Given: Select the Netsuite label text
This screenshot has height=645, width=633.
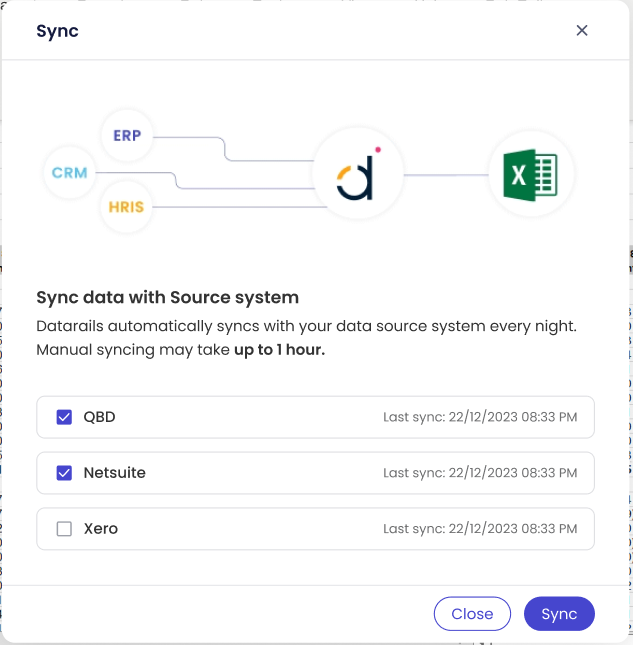Looking at the screenshot, I should 114,473.
